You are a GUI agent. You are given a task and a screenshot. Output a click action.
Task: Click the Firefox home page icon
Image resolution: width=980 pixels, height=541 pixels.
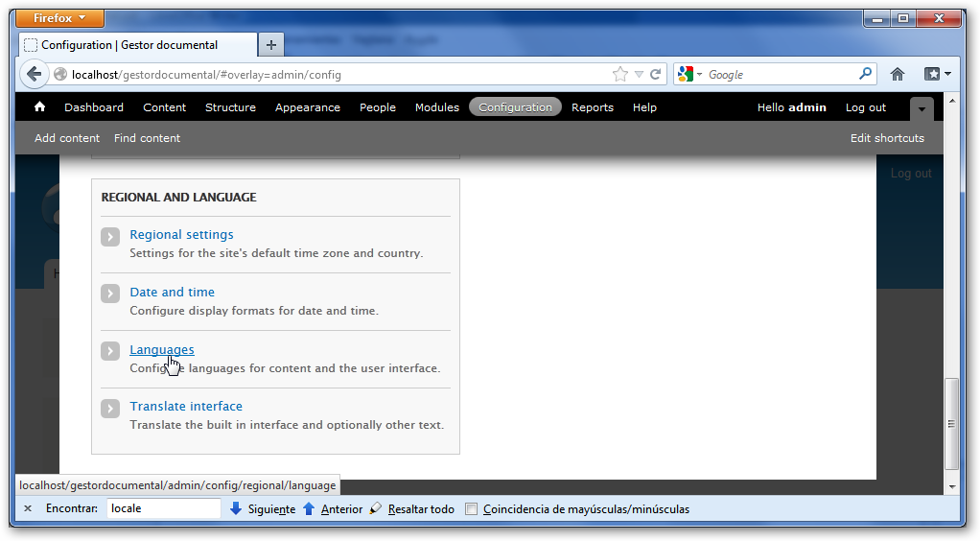pyautogui.click(x=898, y=74)
